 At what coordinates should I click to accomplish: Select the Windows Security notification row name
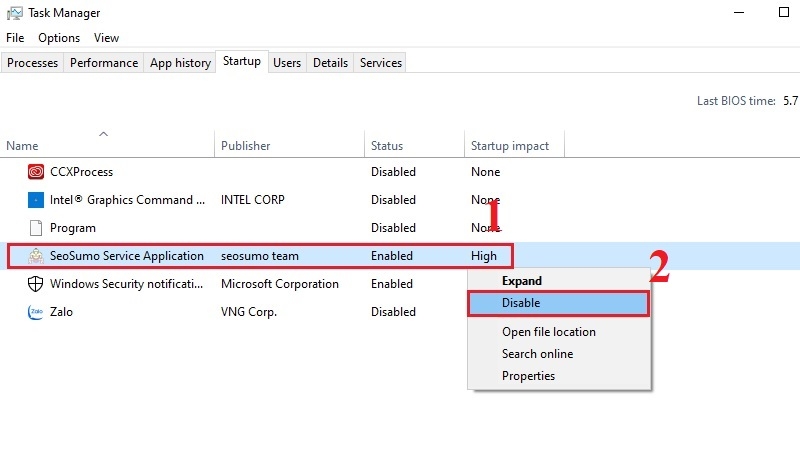click(126, 284)
